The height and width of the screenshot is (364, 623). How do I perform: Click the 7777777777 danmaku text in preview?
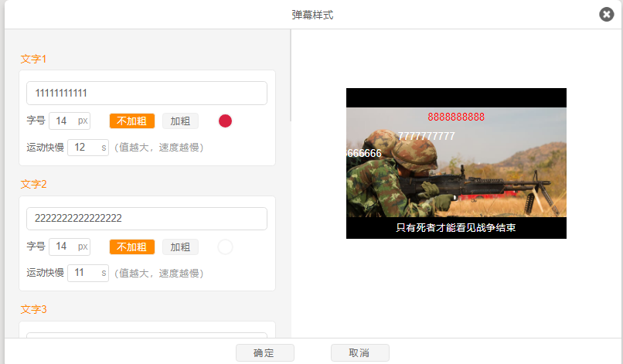427,136
